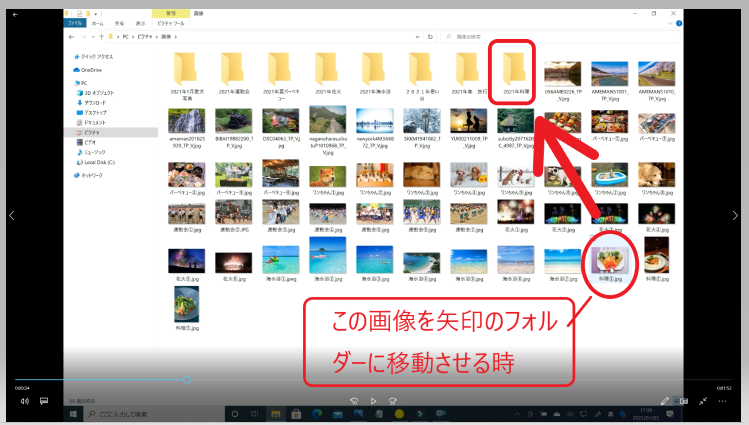
Task: Click the Explorer back navigation arrow
Action: click(73, 37)
